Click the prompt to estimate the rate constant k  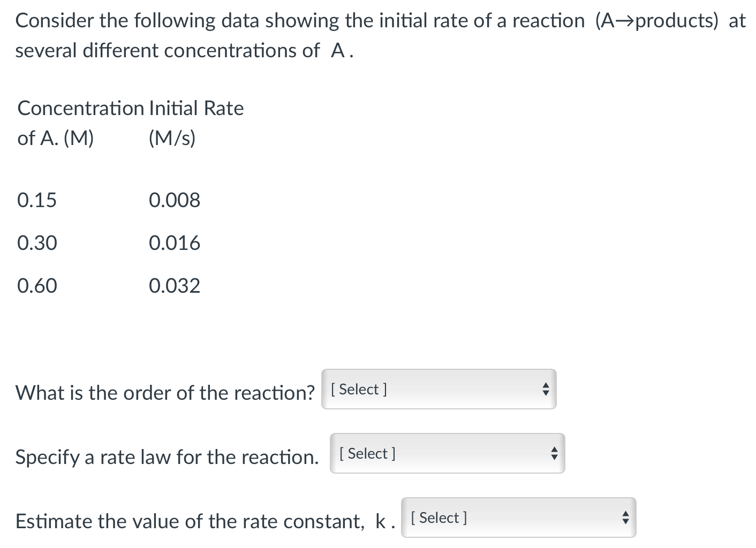click(x=204, y=520)
